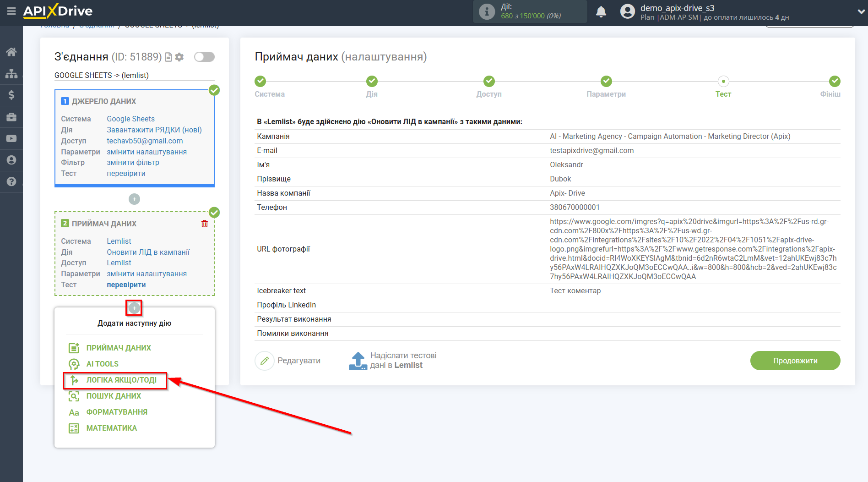
Task: Click Оновити ЛІД в кампанії link
Action: click(148, 252)
